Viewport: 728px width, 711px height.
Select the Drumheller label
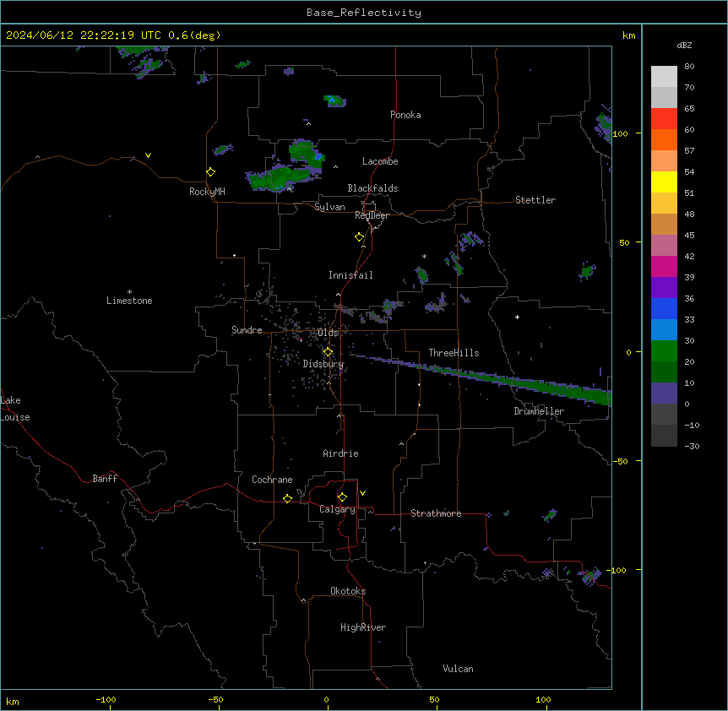coord(539,411)
